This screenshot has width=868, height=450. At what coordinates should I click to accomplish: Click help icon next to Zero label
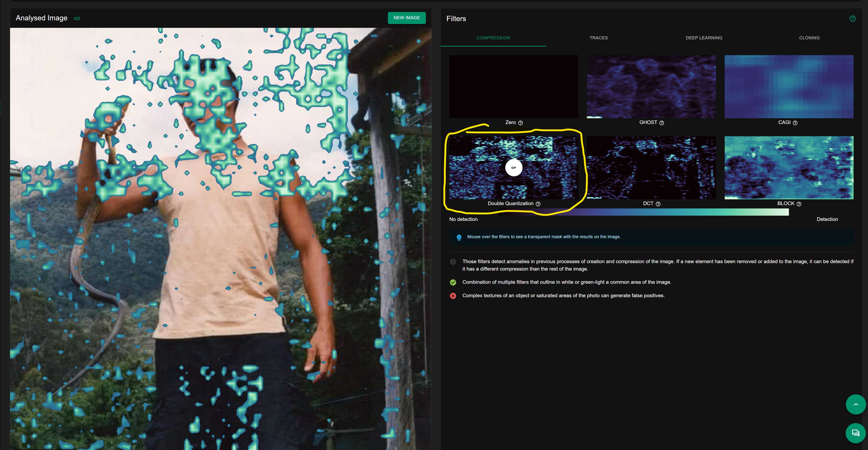click(520, 123)
